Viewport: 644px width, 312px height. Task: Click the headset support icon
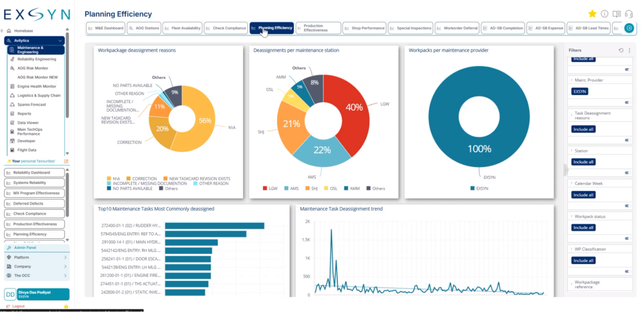tap(629, 14)
